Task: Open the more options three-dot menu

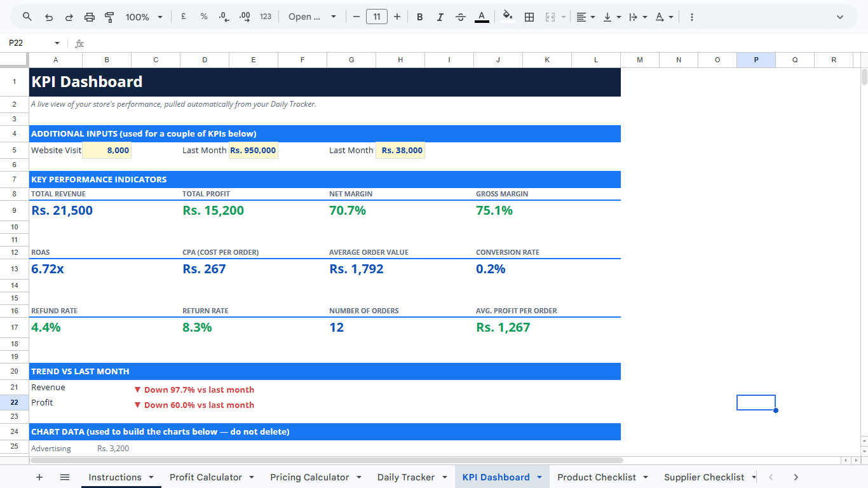Action: tap(692, 17)
